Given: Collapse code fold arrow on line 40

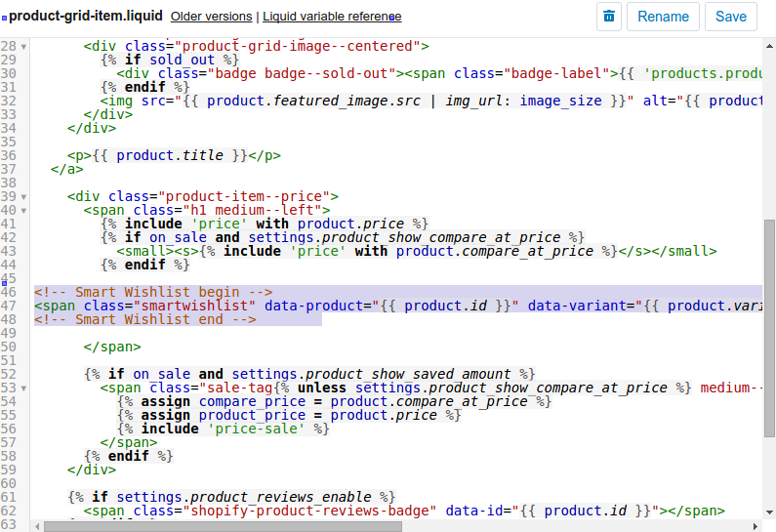Looking at the screenshot, I should coord(23,211).
